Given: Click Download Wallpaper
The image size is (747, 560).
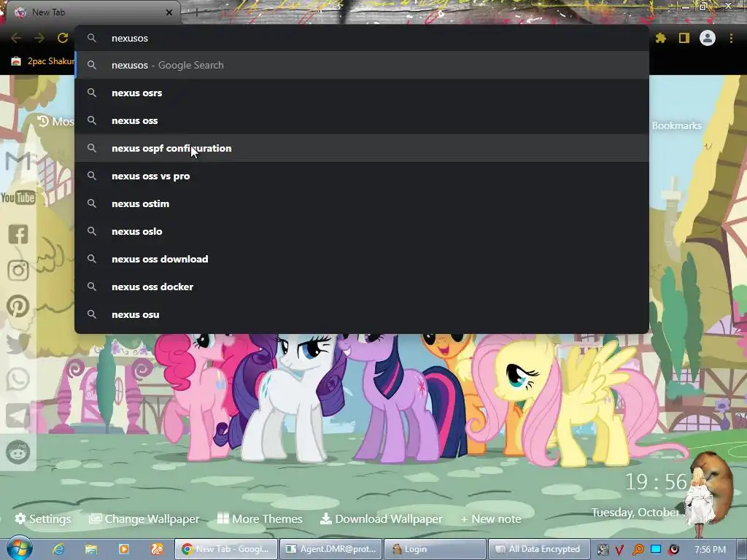Looking at the screenshot, I should [x=381, y=519].
